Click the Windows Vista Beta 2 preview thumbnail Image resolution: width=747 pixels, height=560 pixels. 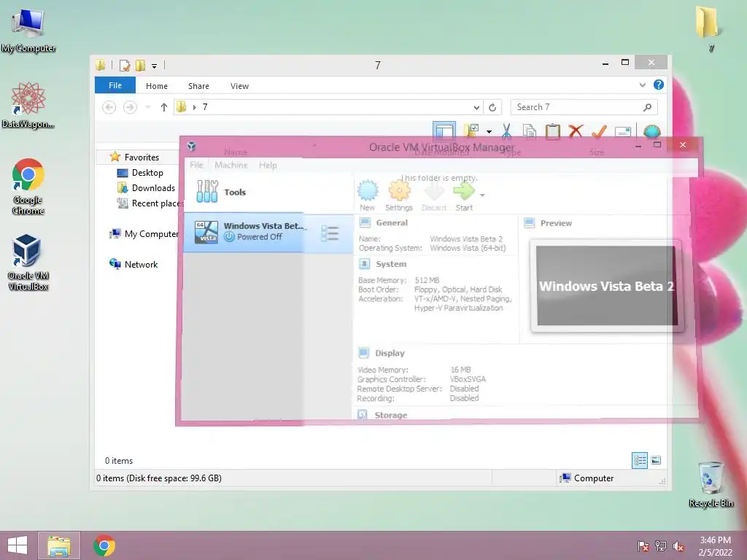(x=606, y=286)
